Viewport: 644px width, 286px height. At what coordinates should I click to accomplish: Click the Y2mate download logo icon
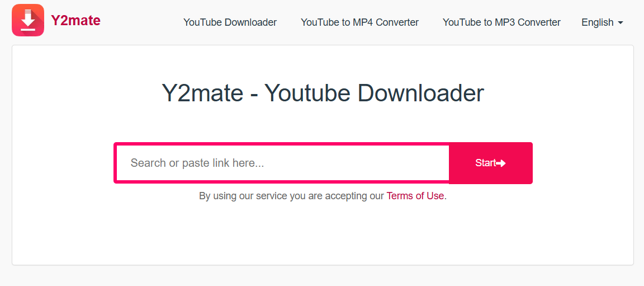pyautogui.click(x=28, y=20)
